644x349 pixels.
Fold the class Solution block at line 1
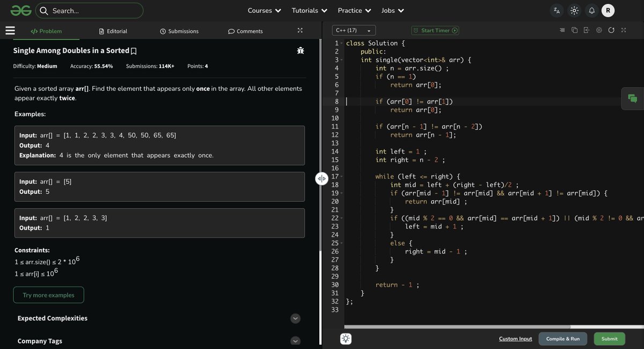(x=342, y=43)
